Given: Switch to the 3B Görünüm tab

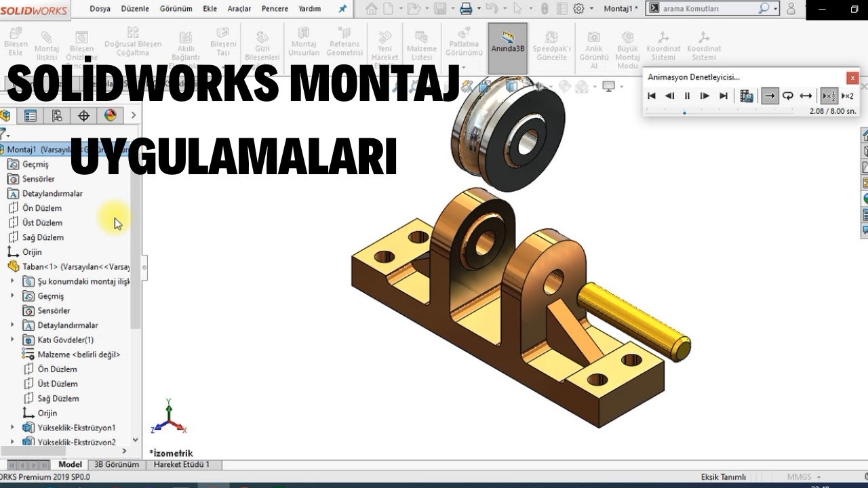Looking at the screenshot, I should (x=117, y=465).
